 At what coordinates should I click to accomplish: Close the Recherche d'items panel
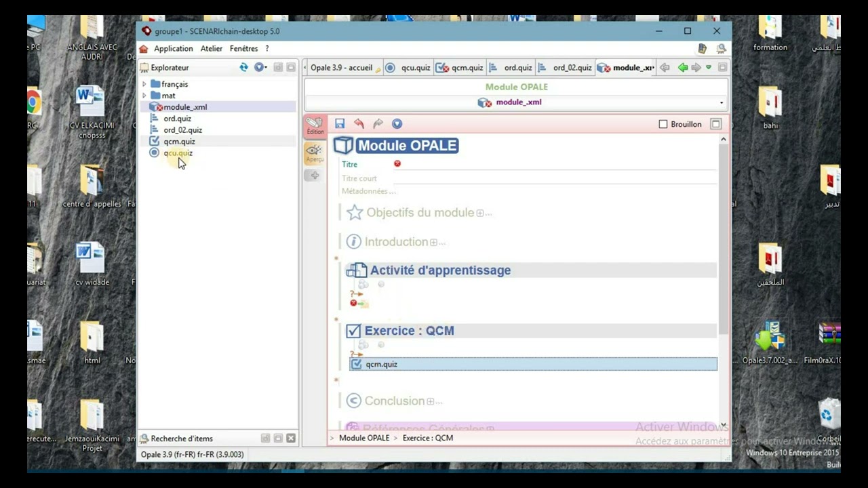coord(291,439)
